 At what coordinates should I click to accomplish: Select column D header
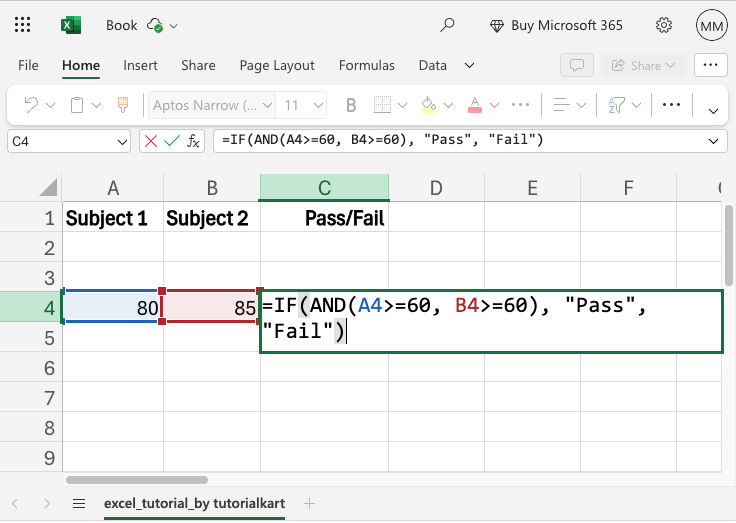click(x=437, y=188)
